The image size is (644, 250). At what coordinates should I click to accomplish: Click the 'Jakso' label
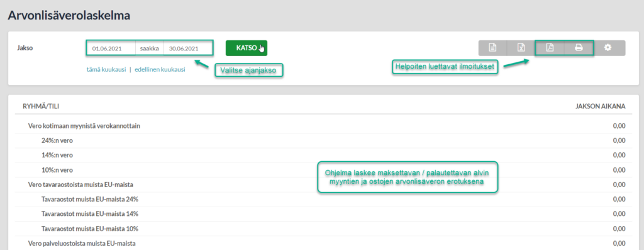[x=25, y=48]
